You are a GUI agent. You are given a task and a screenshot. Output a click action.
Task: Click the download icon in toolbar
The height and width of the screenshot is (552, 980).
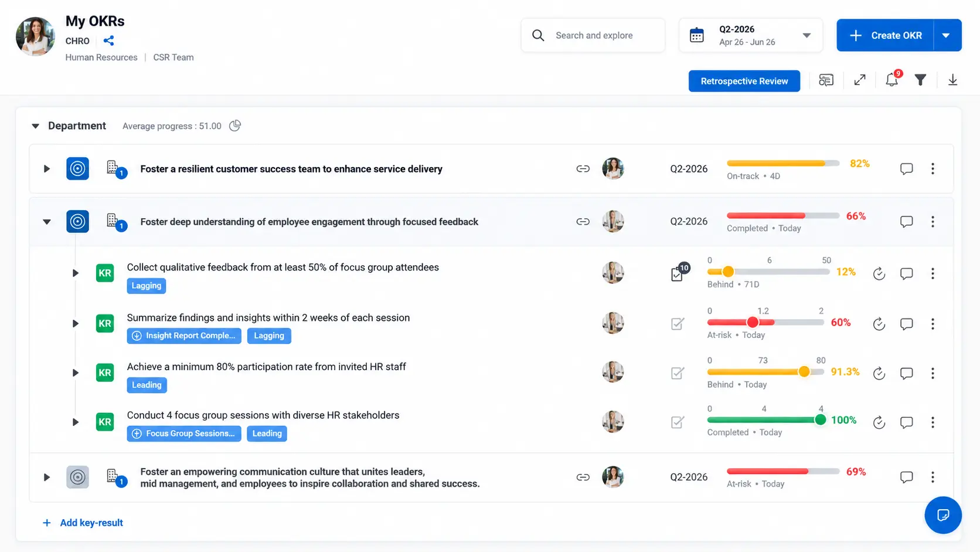pos(952,80)
